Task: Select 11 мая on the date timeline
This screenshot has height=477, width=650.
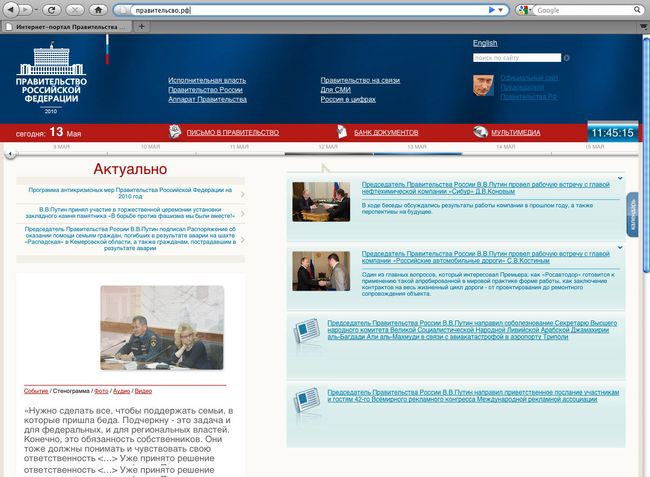Action: tap(239, 147)
